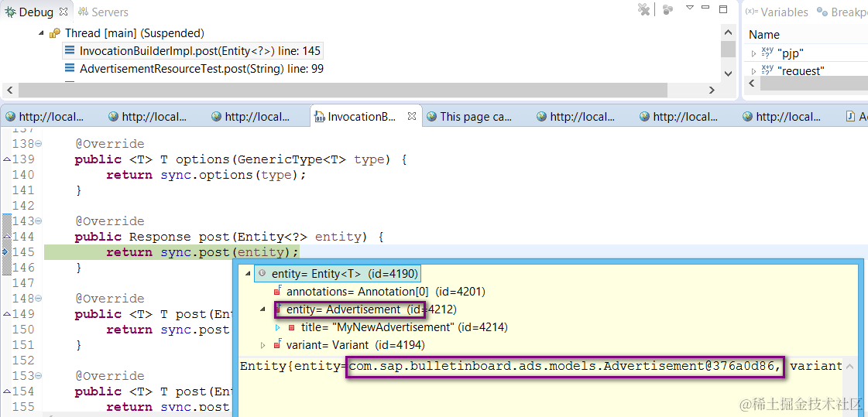The height and width of the screenshot is (417, 868).
Task: Switch to the 'This page ca...' editor tab
Action: (471, 116)
